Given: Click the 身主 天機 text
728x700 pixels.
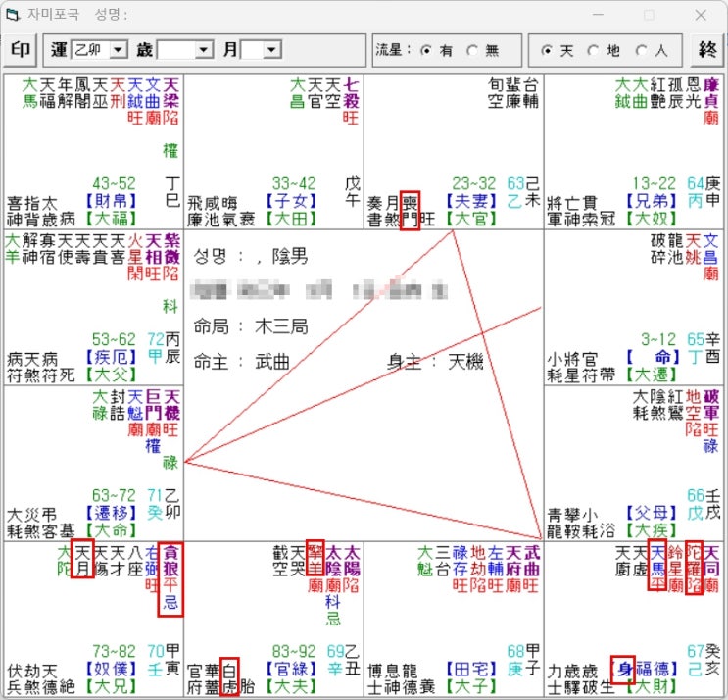Looking at the screenshot, I should tap(435, 362).
